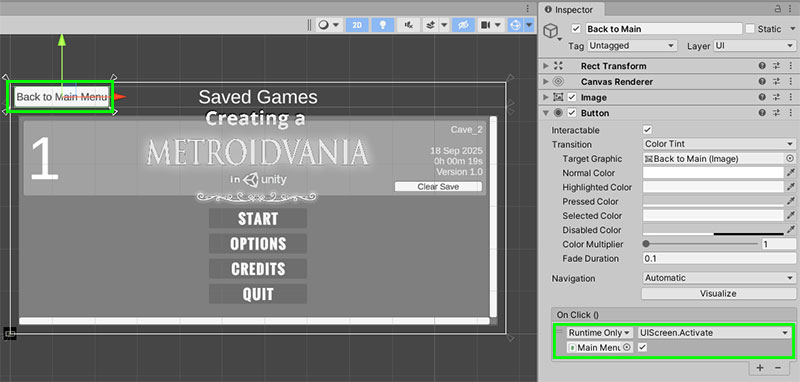This screenshot has height=382, width=800.
Task: Click the Inspector lock icon
Action: coord(777,9)
